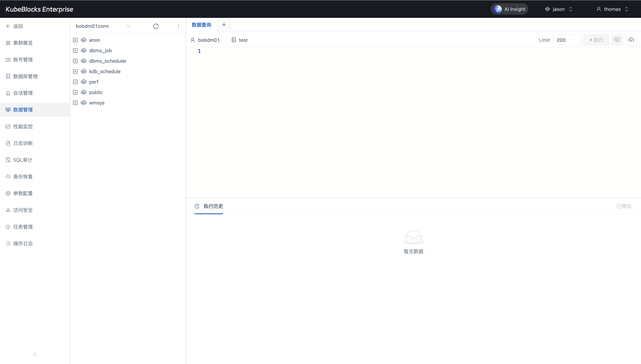Screen dimensions: 641x364
Task: Click the Limit input field
Action: (566, 40)
